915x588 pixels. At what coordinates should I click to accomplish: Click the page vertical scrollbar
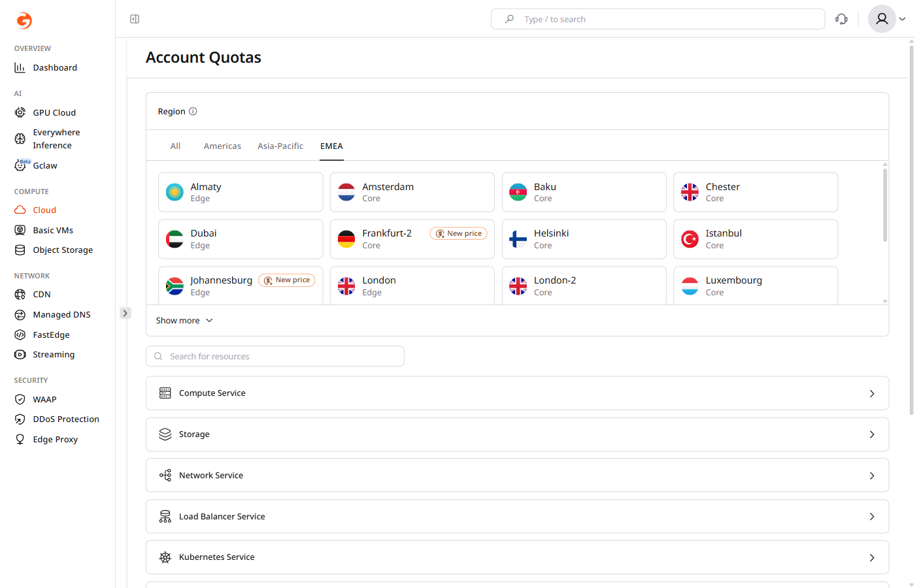coord(912,229)
